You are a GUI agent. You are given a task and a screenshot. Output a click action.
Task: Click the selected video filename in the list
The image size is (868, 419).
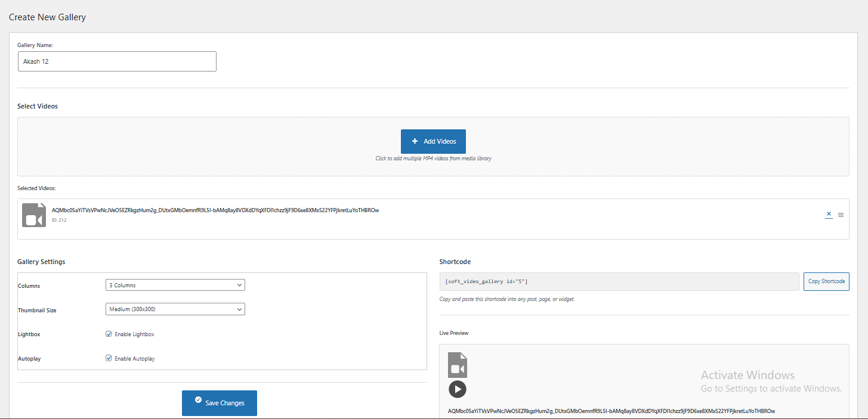(215, 210)
